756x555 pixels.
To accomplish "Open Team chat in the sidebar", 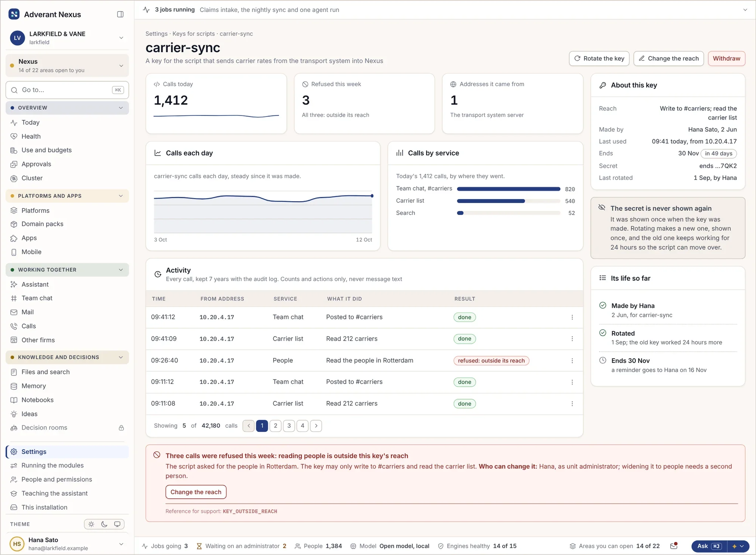I will (67, 298).
